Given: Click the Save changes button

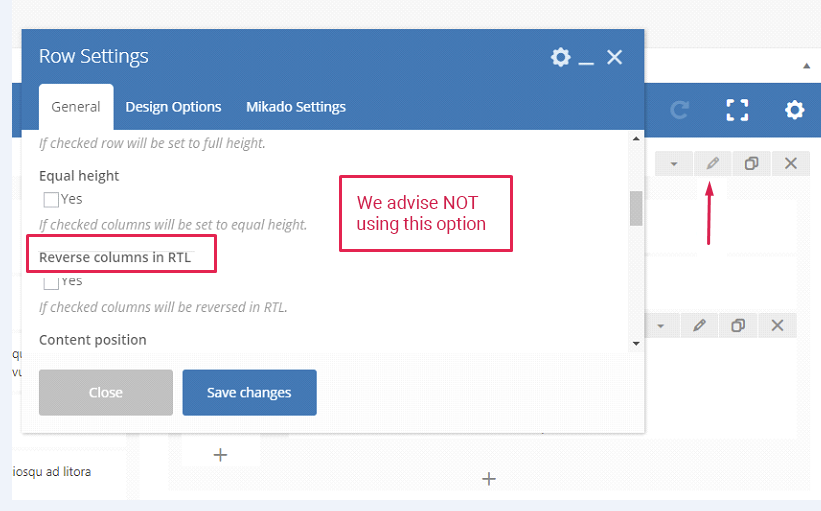Looking at the screenshot, I should click(x=249, y=392).
